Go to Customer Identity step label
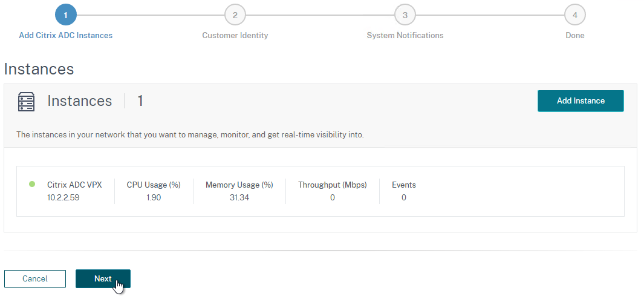This screenshot has width=644, height=296. pos(235,35)
